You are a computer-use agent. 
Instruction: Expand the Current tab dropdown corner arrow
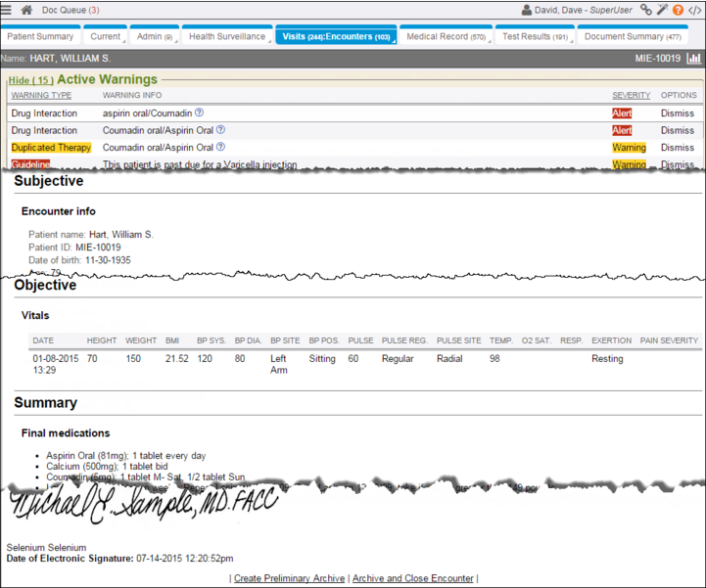123,42
